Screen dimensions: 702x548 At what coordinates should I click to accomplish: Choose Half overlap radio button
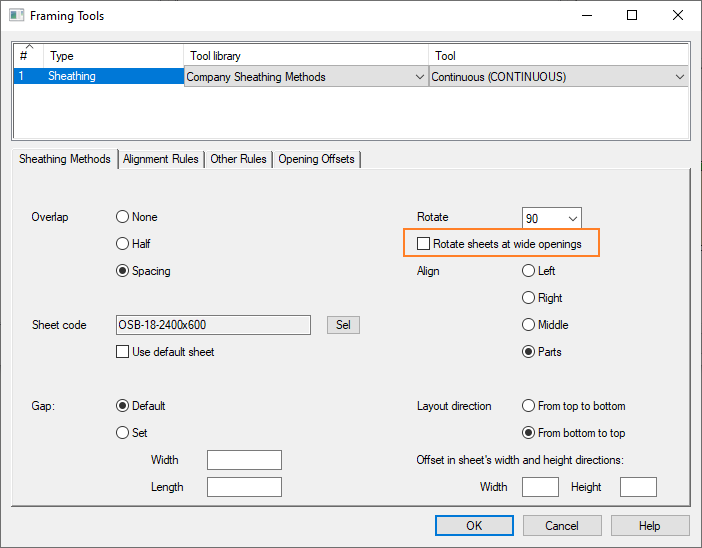(123, 244)
